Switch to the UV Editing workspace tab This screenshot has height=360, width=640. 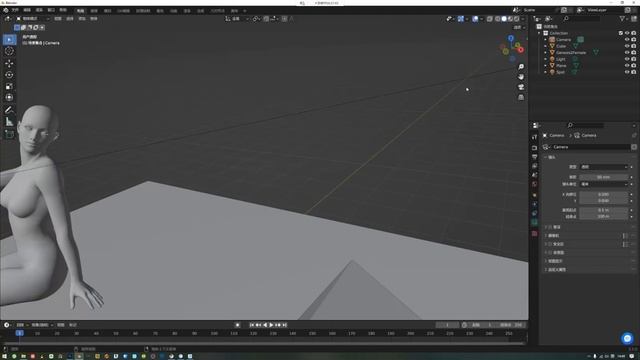(123, 11)
